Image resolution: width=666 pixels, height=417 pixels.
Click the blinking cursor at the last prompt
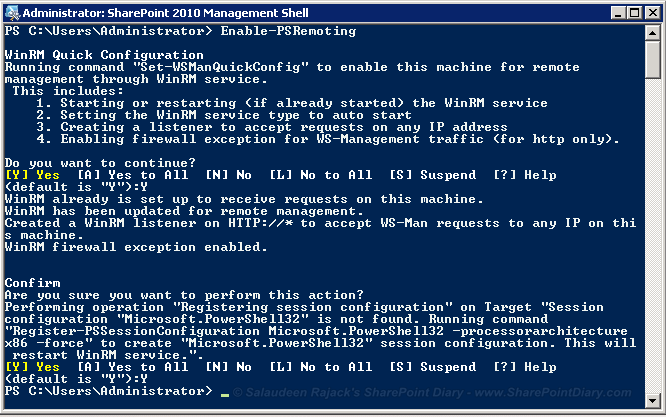pos(225,395)
